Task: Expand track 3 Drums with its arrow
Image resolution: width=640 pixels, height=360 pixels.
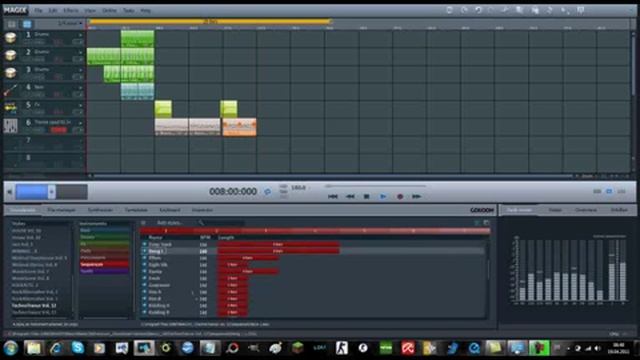Action: click(80, 70)
